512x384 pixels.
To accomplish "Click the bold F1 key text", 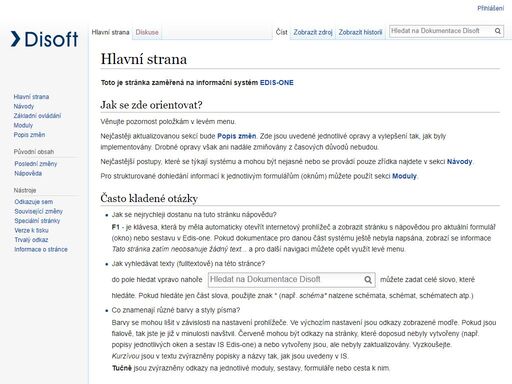I will (x=115, y=227).
